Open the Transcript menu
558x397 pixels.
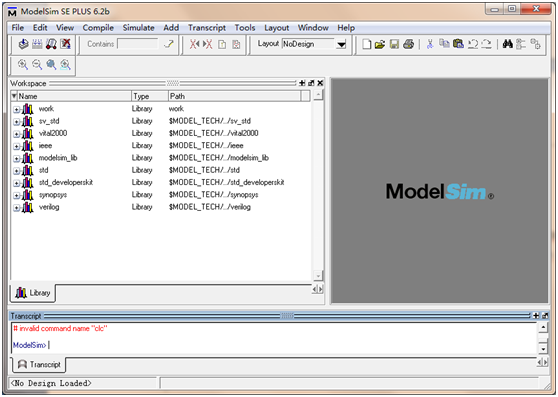point(207,28)
